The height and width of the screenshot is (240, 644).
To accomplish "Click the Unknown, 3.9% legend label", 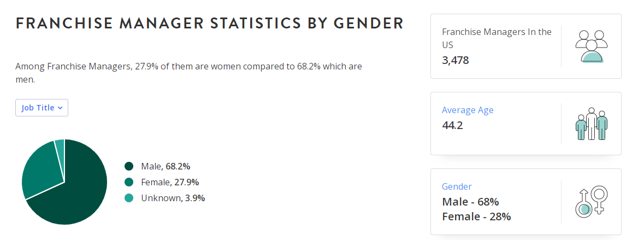I will point(173,198).
